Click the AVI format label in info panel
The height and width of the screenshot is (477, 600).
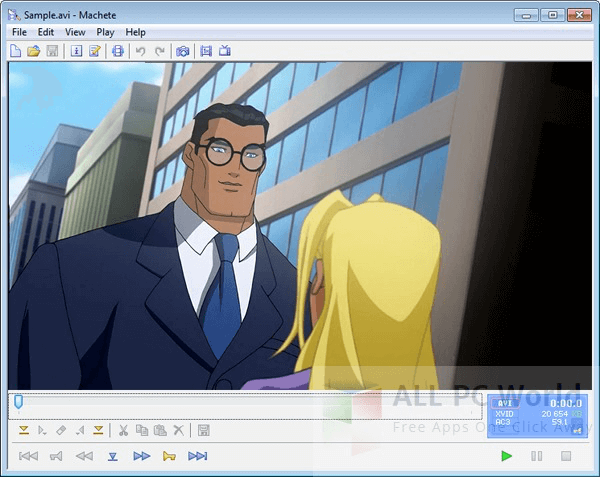pyautogui.click(x=505, y=403)
